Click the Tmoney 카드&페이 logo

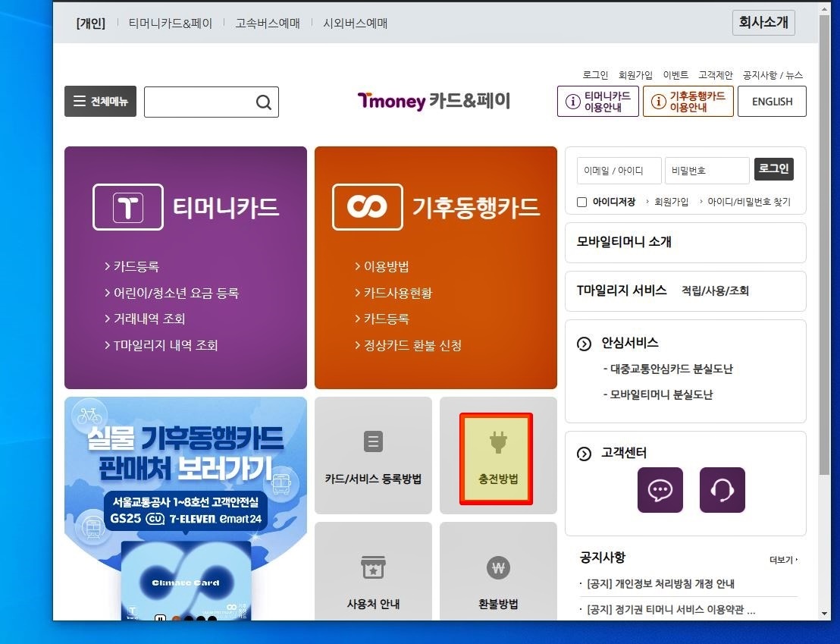(x=434, y=101)
